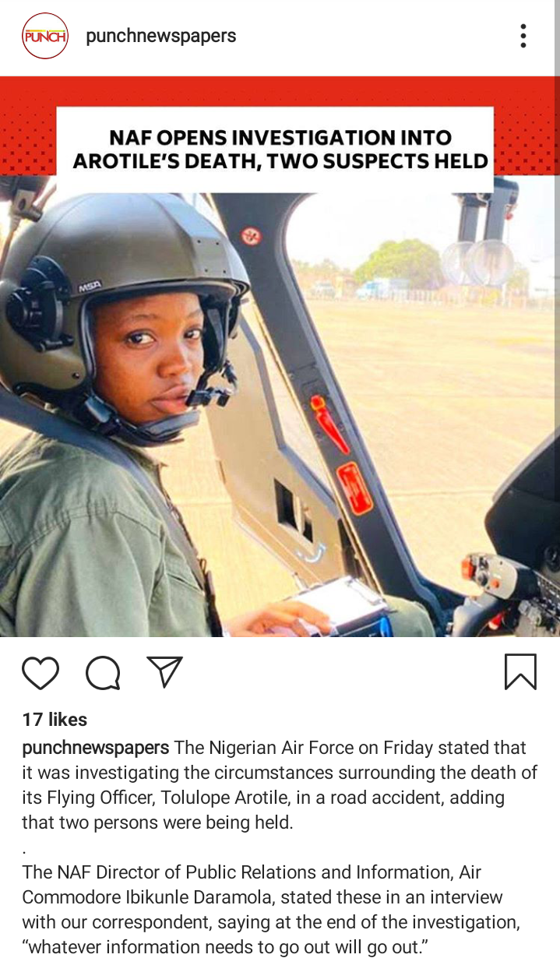Save the post with bookmark icon
The height and width of the screenshot is (965, 560).
click(x=520, y=671)
